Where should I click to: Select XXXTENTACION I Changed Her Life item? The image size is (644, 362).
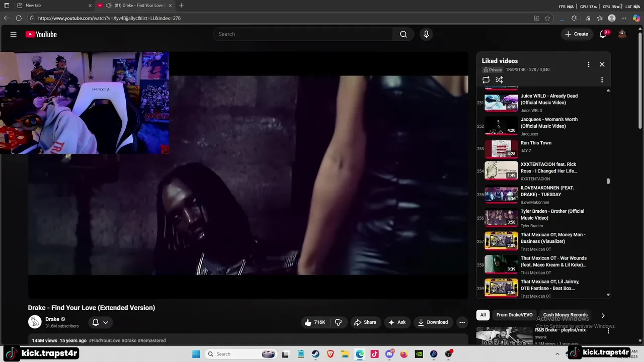pos(541,171)
